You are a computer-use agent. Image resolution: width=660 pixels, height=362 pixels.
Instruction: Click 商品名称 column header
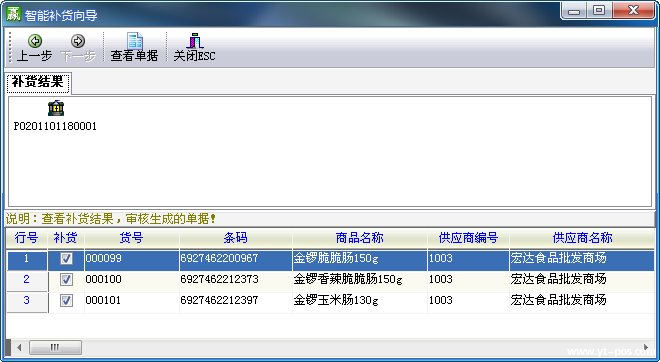pyautogui.click(x=360, y=238)
